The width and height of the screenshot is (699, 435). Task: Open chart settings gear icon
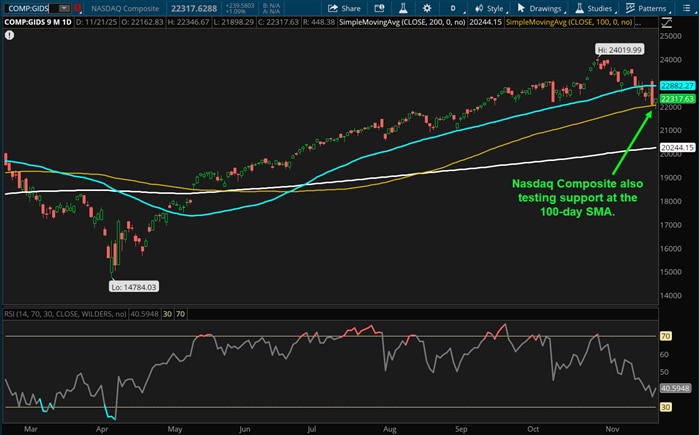(x=427, y=8)
